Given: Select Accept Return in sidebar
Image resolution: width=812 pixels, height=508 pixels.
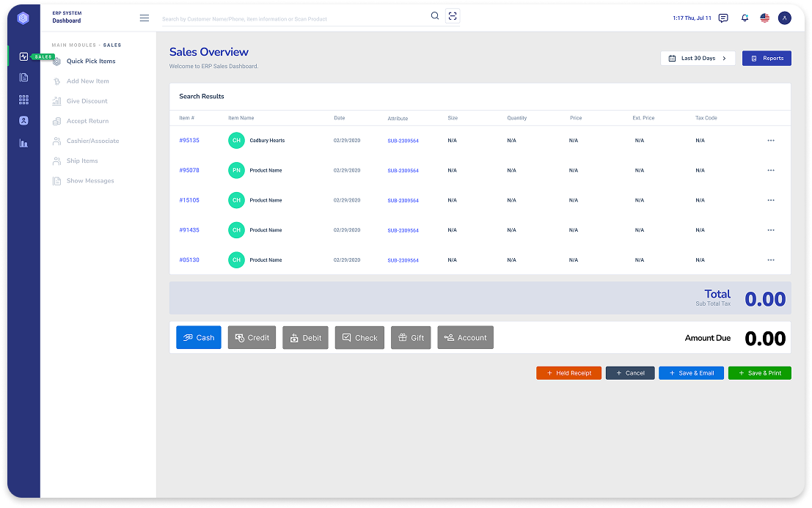Looking at the screenshot, I should (81, 121).
